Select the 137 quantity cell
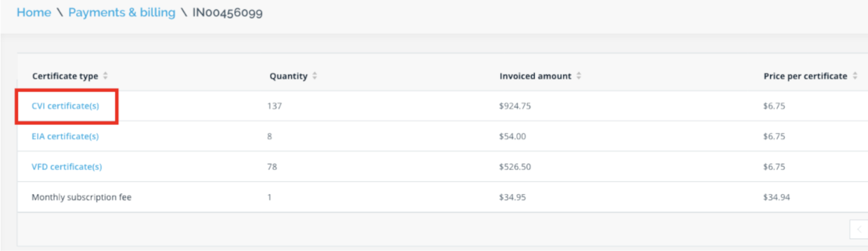The image size is (868, 251). coord(275,106)
